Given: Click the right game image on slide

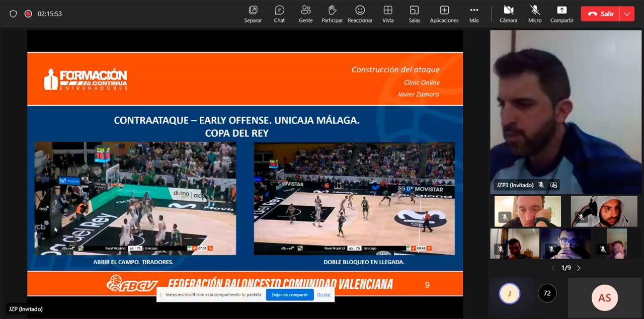Looking at the screenshot, I should [354, 198].
